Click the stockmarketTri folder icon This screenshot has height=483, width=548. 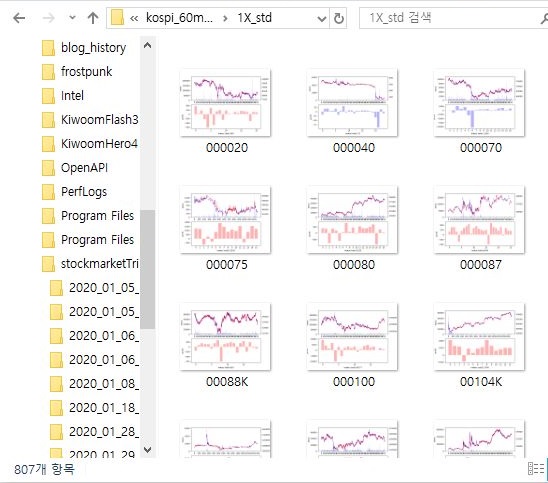48,264
